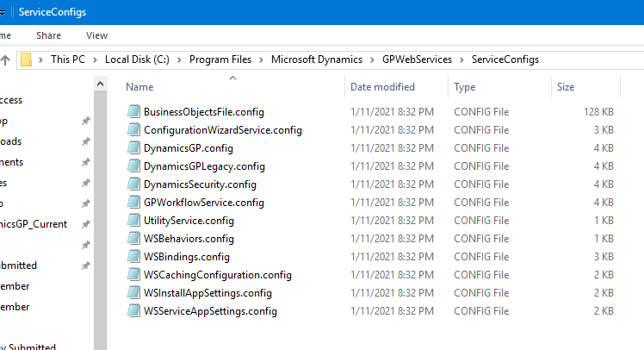Expand the chevron after Local Disk (C:)

pos(179,60)
